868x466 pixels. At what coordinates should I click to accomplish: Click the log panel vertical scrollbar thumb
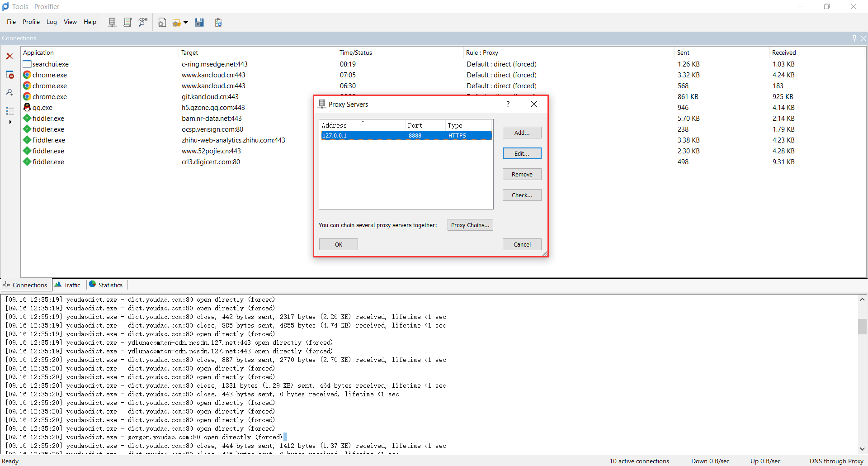coord(862,326)
